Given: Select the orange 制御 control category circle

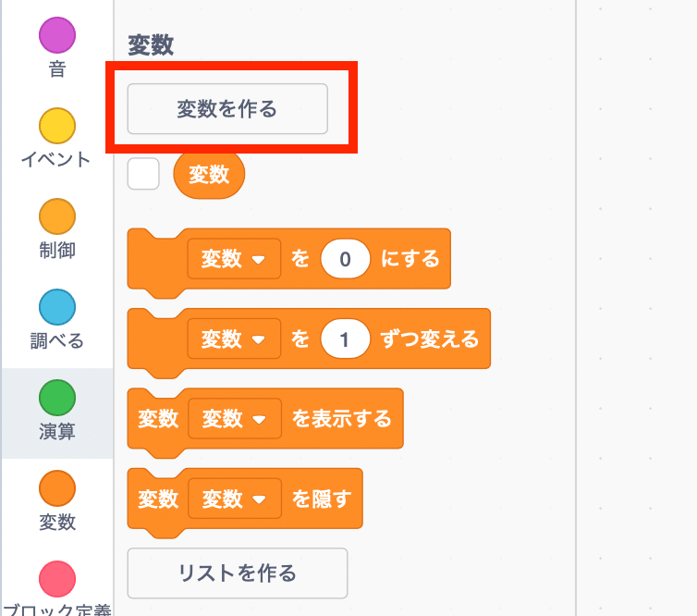Looking at the screenshot, I should click(x=57, y=216).
